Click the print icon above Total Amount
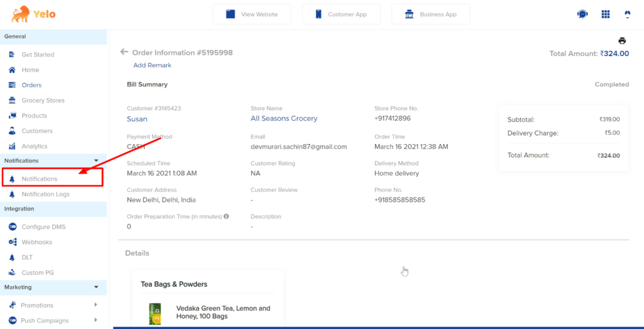 (x=622, y=41)
